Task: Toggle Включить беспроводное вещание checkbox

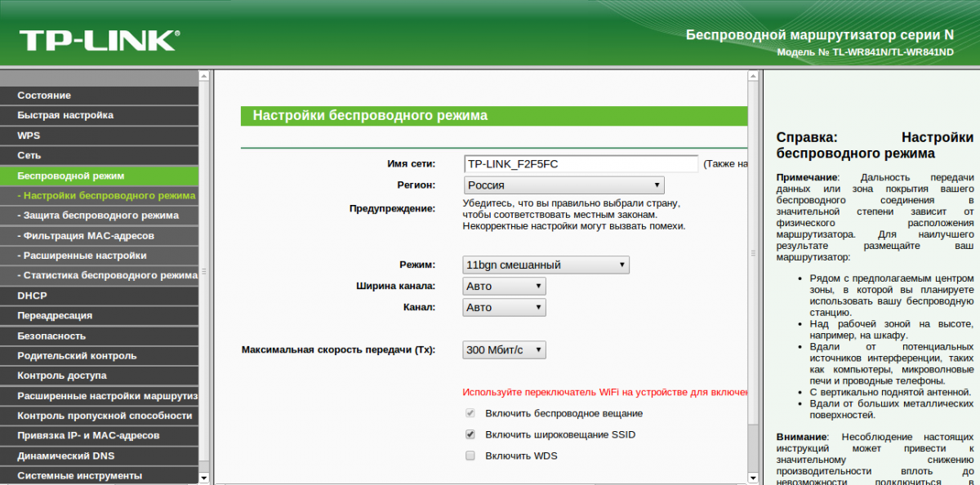Action: tap(470, 413)
